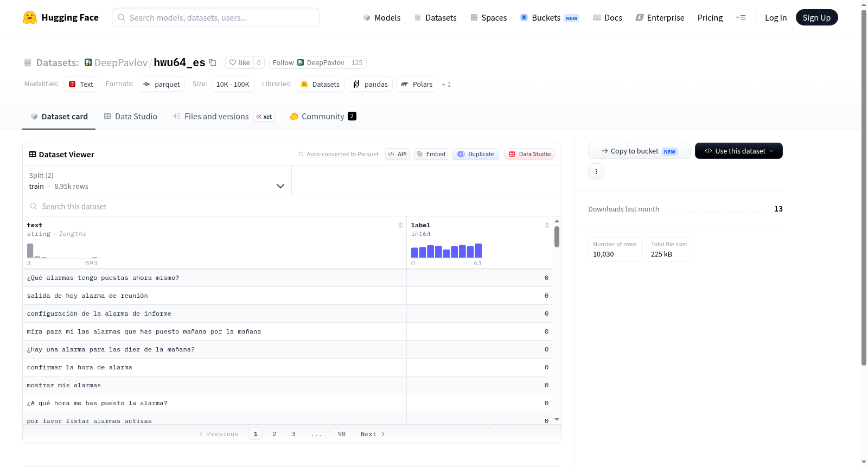868x467 pixels.
Task: Open the Community tab
Action: pos(323,117)
